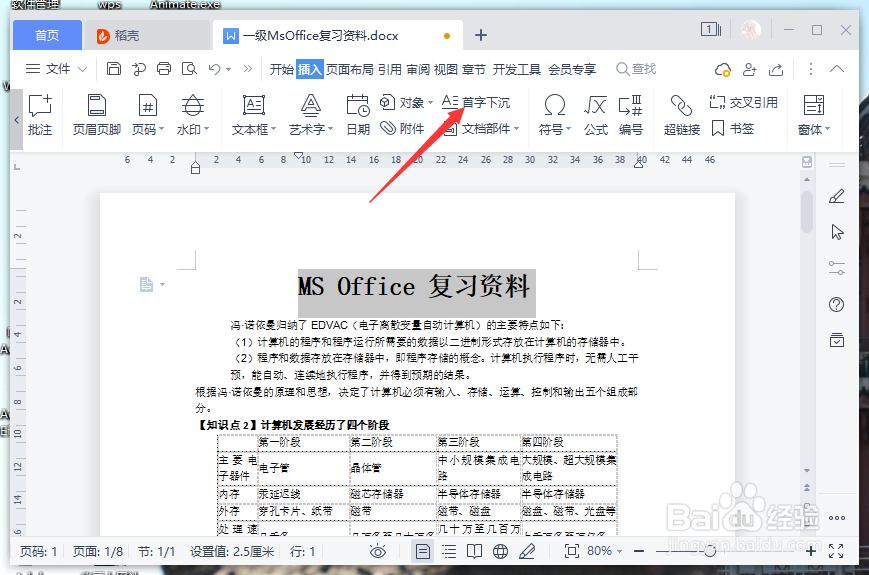The height and width of the screenshot is (575, 869).
Task: Switch to the 视图 view tab
Action: click(446, 69)
